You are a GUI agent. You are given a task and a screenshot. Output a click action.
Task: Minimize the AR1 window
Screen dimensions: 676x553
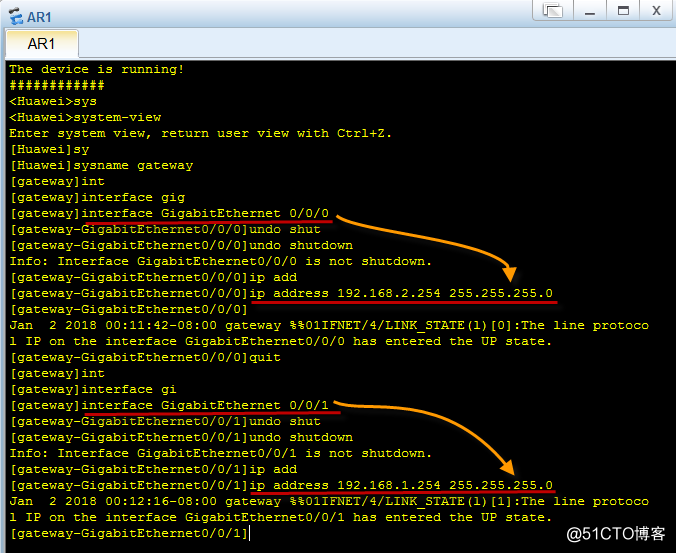pos(590,10)
